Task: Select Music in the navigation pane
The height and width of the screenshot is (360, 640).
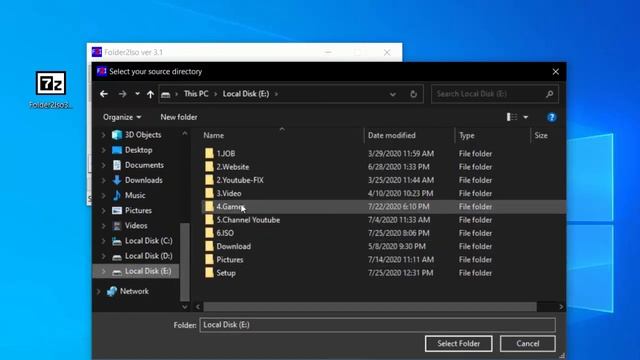Action: (135, 195)
